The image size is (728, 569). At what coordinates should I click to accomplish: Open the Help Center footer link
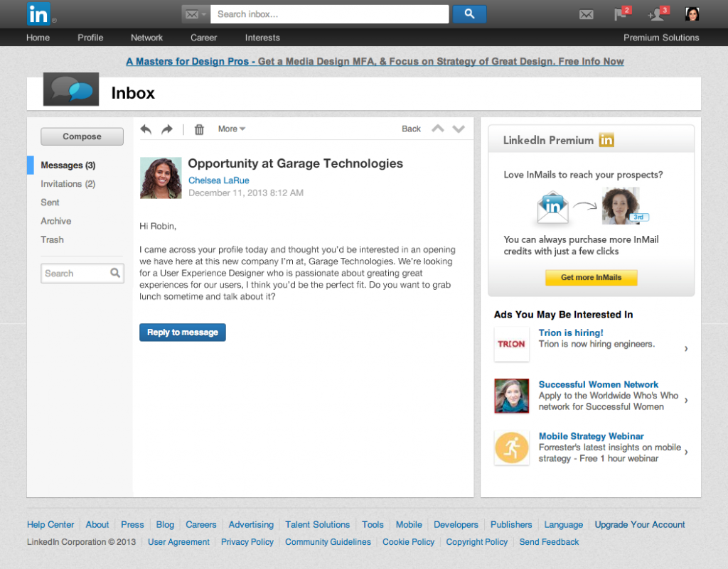[x=50, y=524]
